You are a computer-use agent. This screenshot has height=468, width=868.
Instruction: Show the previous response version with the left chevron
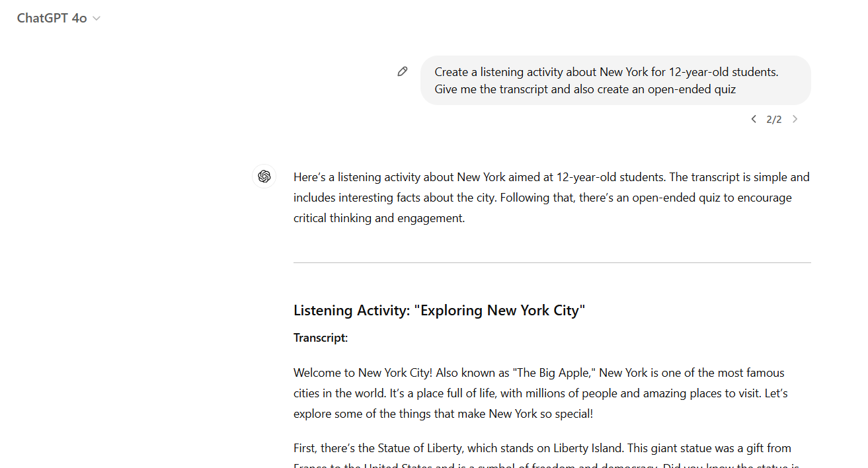click(754, 119)
